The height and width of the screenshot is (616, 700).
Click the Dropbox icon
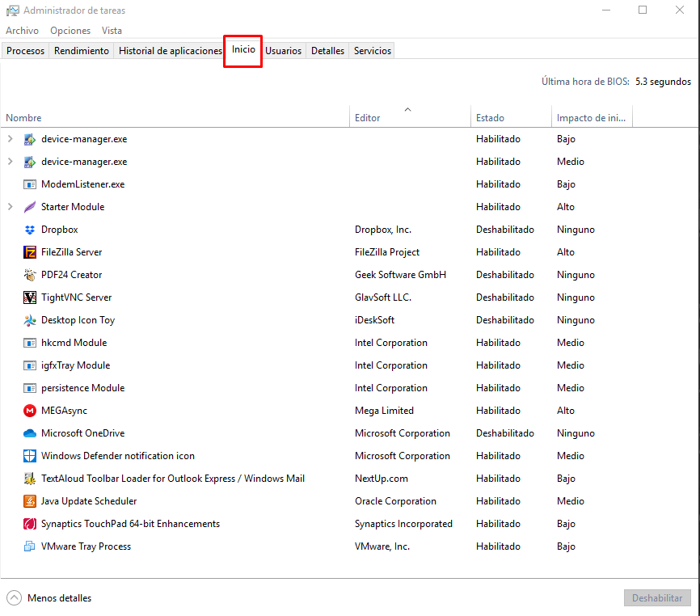(29, 230)
